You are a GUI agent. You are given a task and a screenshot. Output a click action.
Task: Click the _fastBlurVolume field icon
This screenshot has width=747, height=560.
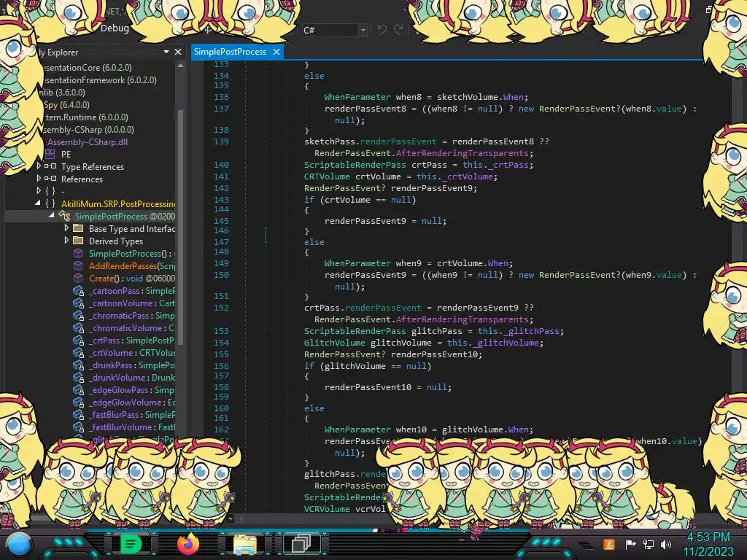pyautogui.click(x=78, y=427)
